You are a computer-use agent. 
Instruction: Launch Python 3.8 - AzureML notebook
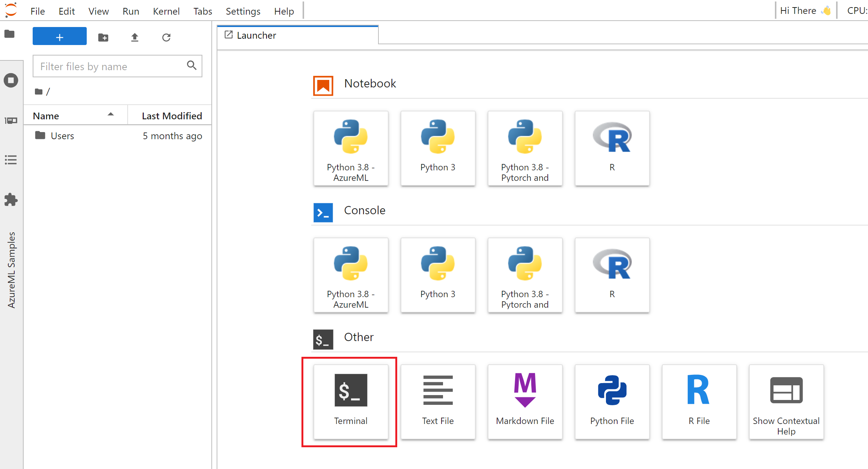pos(351,148)
